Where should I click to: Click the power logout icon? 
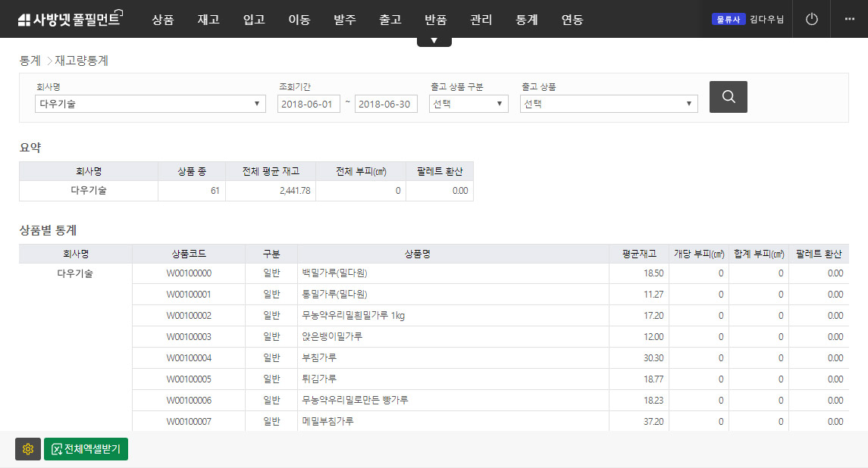coord(811,19)
